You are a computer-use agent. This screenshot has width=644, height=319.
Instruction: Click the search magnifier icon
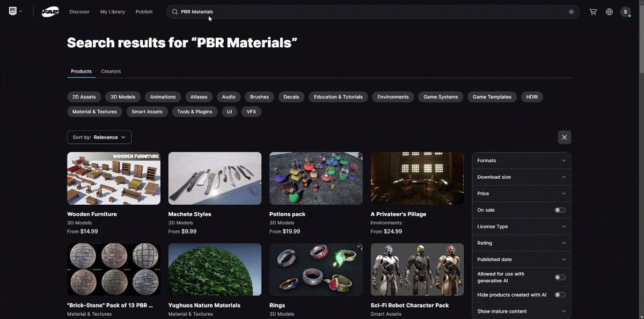tap(175, 12)
